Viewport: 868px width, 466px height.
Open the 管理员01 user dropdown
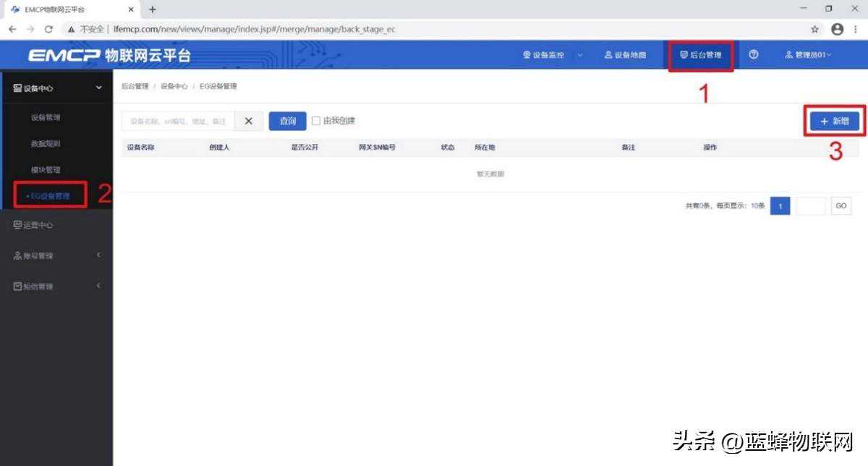(808, 55)
